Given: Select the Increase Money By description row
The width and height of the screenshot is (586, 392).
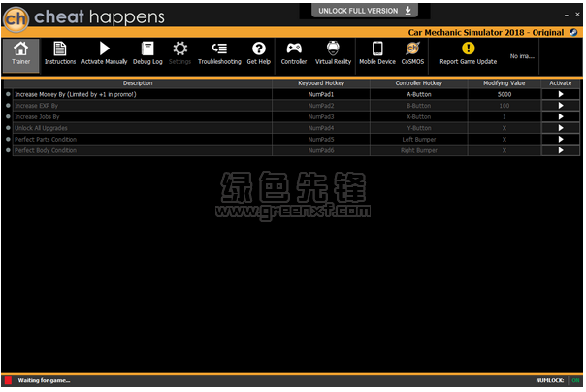Looking at the screenshot, I should coord(143,94).
